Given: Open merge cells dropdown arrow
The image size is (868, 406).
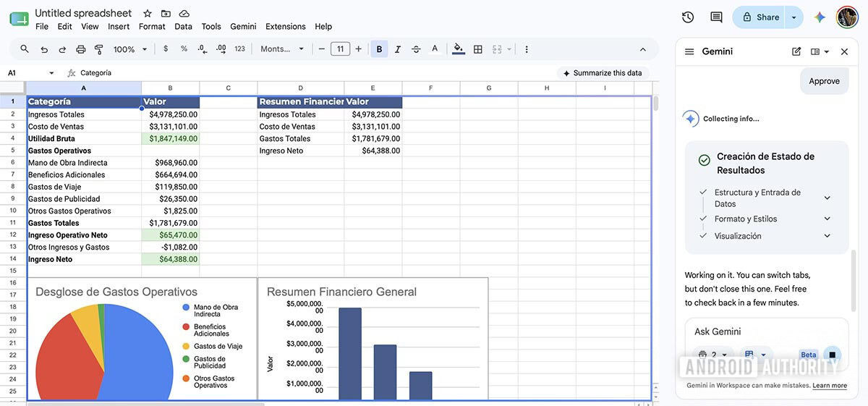Looking at the screenshot, I should click(509, 49).
